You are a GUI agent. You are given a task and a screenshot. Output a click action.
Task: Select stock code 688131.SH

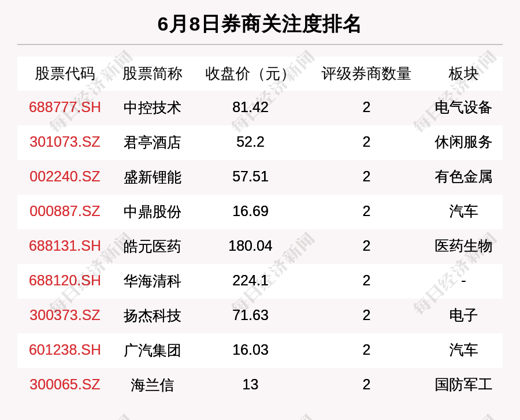click(x=65, y=246)
